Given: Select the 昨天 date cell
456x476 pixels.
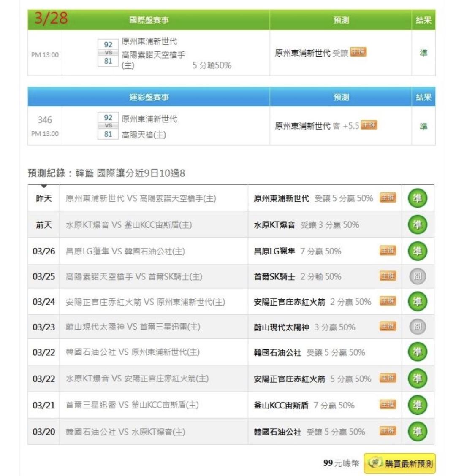Looking at the screenshot, I should [44, 198].
